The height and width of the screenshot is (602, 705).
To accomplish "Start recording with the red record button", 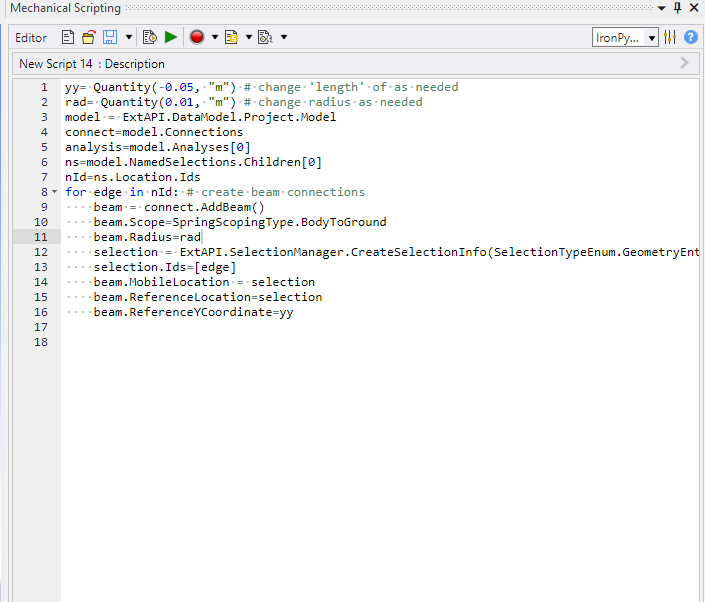I will (x=196, y=37).
